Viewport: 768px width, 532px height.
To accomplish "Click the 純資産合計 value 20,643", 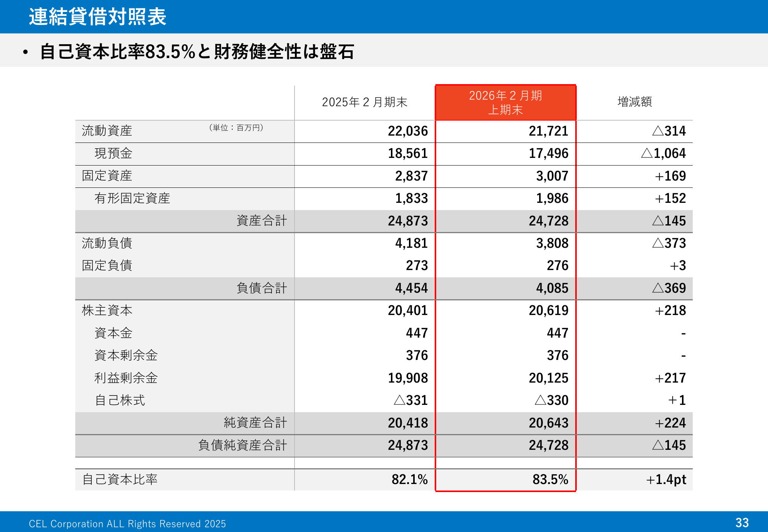I will [548, 423].
